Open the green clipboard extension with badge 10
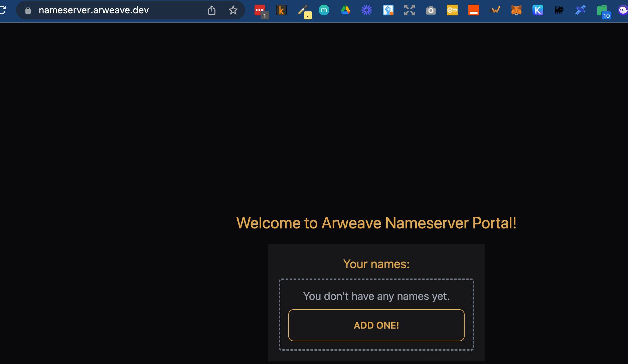This screenshot has height=364, width=628. point(603,10)
